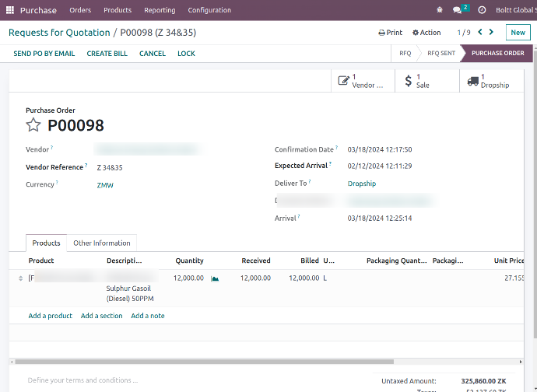
Task: Open the conversations chat icon
Action: pos(458,10)
